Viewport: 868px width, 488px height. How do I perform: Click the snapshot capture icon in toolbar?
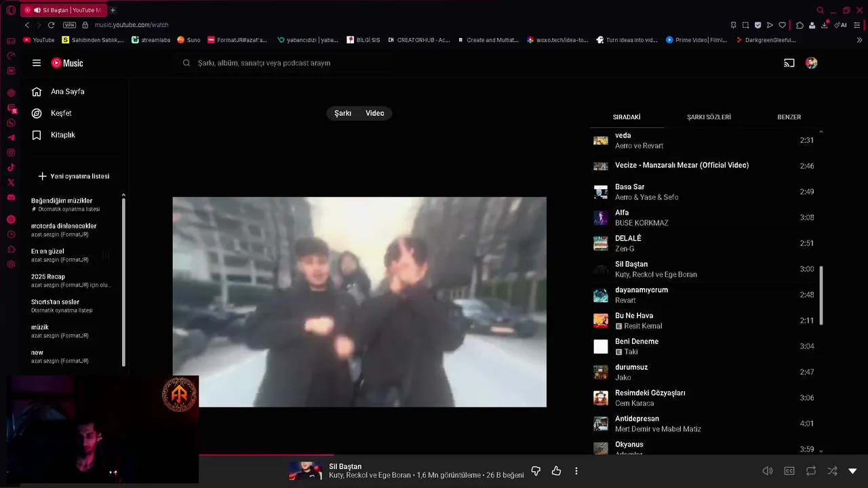pyautogui.click(x=745, y=25)
